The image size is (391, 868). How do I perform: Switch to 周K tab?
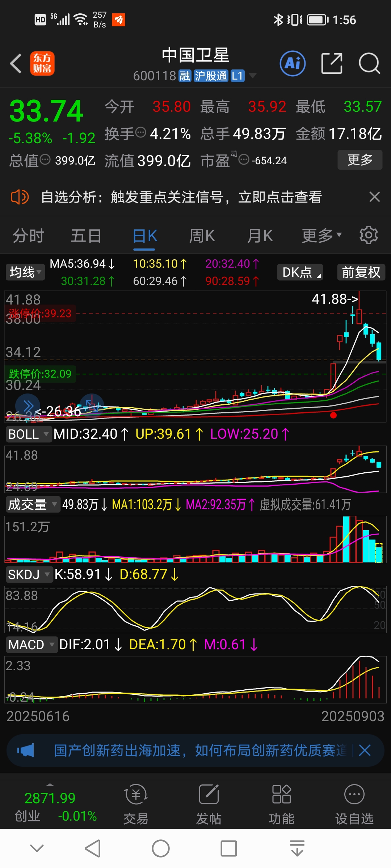(202, 236)
